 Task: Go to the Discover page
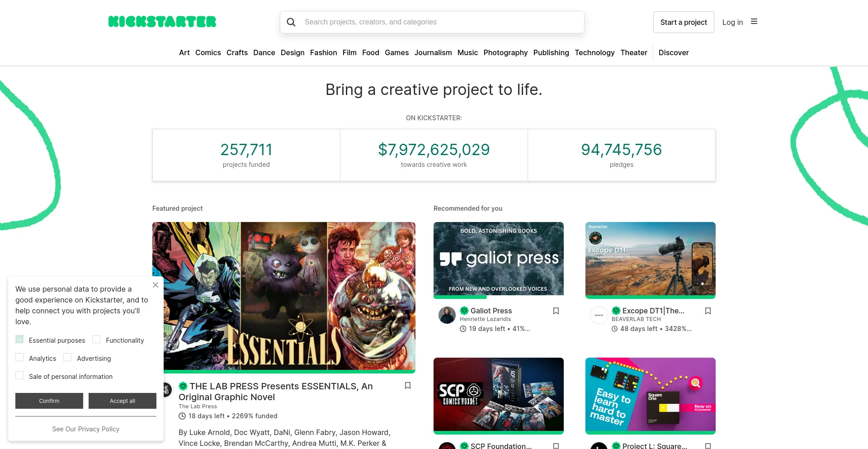click(674, 52)
